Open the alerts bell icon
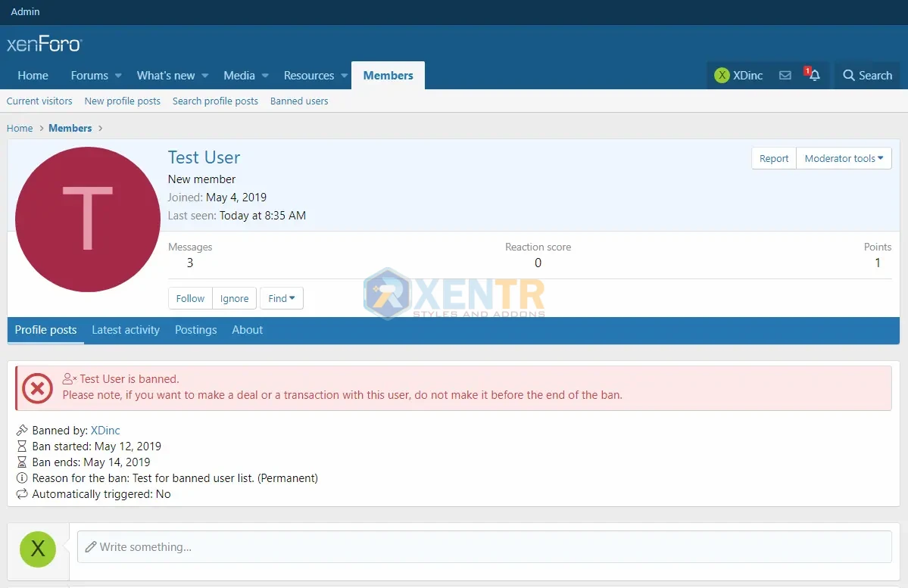This screenshot has width=908, height=588. 814,76
